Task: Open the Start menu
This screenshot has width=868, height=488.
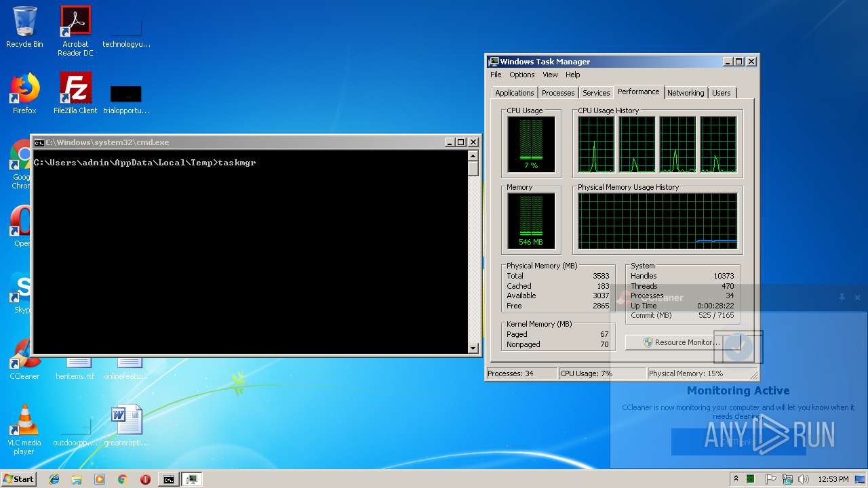Action: (x=18, y=479)
